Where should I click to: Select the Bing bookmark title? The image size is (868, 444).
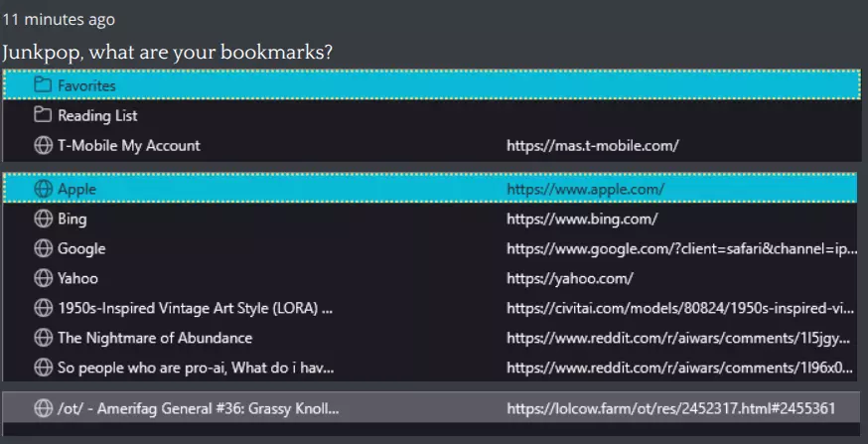[x=72, y=220]
